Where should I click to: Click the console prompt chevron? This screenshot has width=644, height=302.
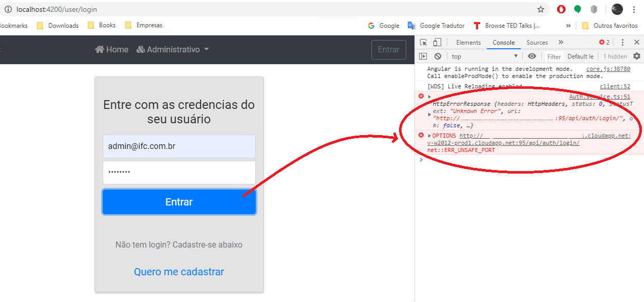click(421, 160)
